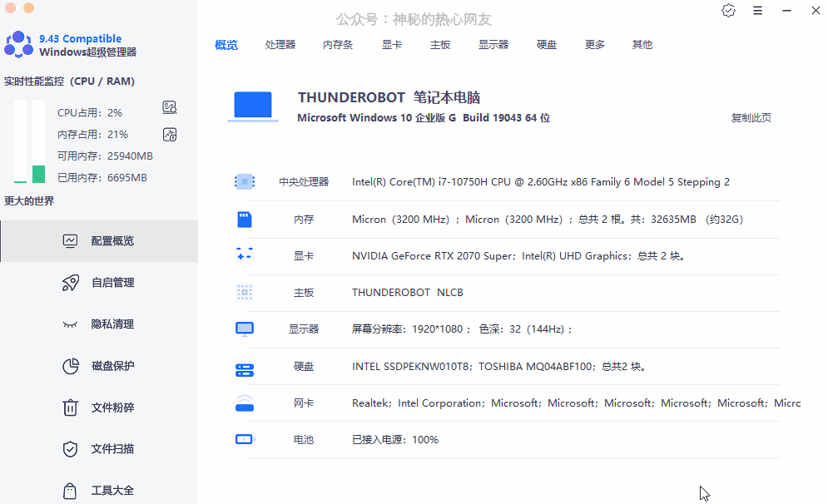828x504 pixels.
Task: Click the 工具大全 bag icon
Action: click(x=70, y=491)
